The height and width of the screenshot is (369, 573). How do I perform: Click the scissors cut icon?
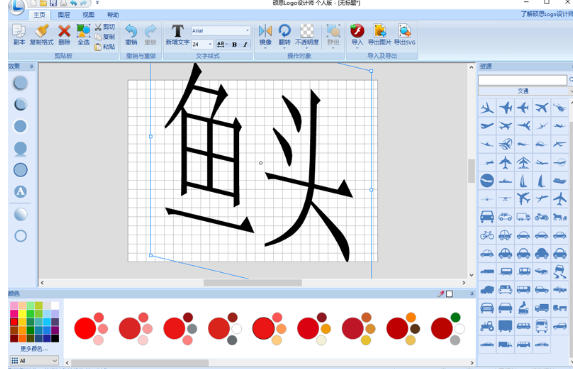(98, 27)
